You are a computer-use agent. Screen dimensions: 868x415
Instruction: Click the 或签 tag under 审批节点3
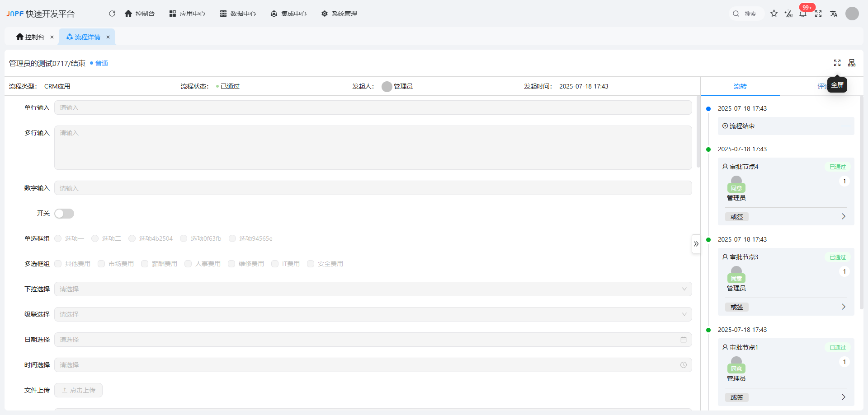[x=737, y=307]
